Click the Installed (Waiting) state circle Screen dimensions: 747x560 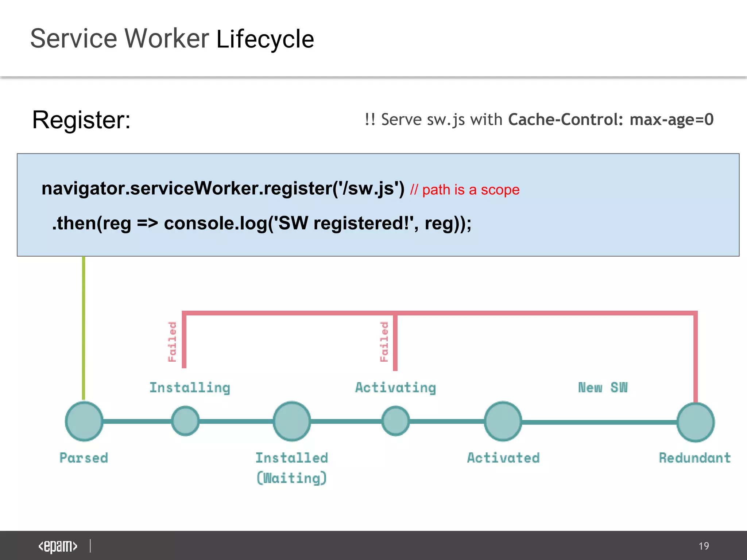[292, 421]
